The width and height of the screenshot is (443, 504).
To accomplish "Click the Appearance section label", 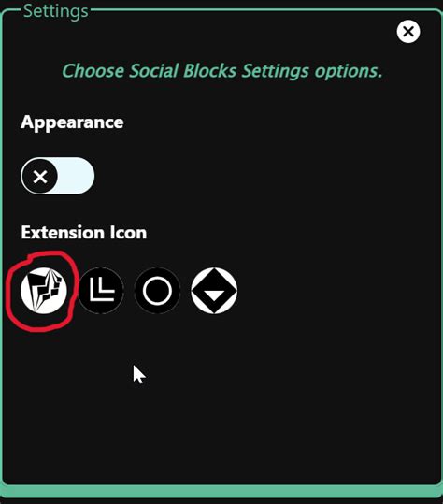I will (72, 122).
